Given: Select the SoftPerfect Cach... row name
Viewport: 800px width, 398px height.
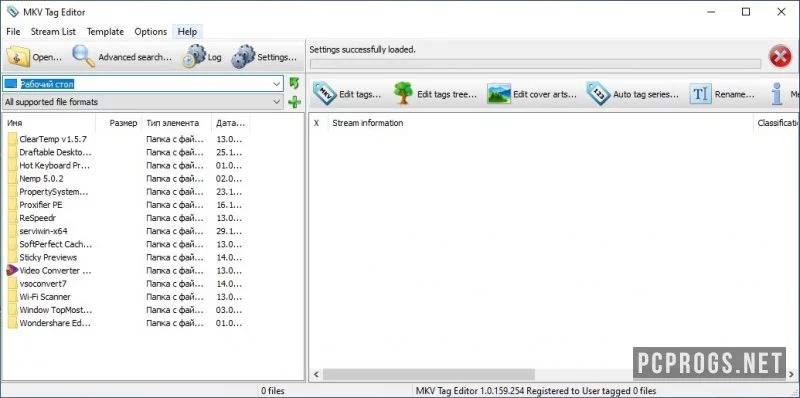Looking at the screenshot, I should [56, 244].
